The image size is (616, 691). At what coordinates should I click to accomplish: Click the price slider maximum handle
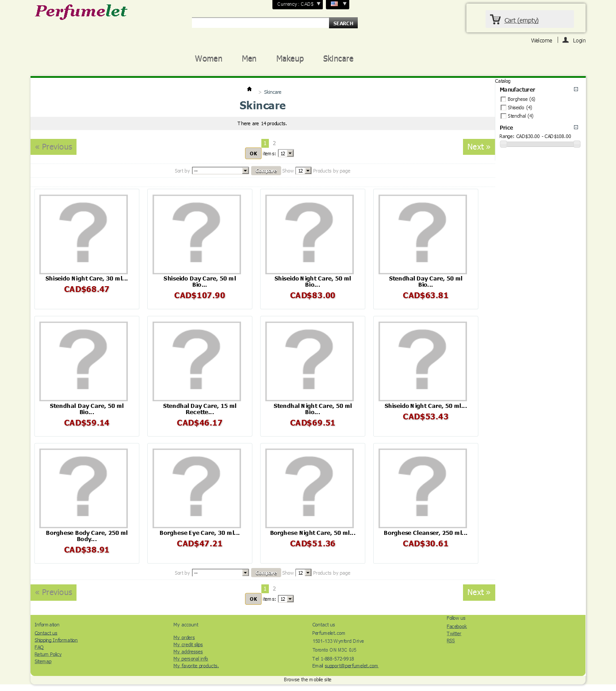coord(577,144)
